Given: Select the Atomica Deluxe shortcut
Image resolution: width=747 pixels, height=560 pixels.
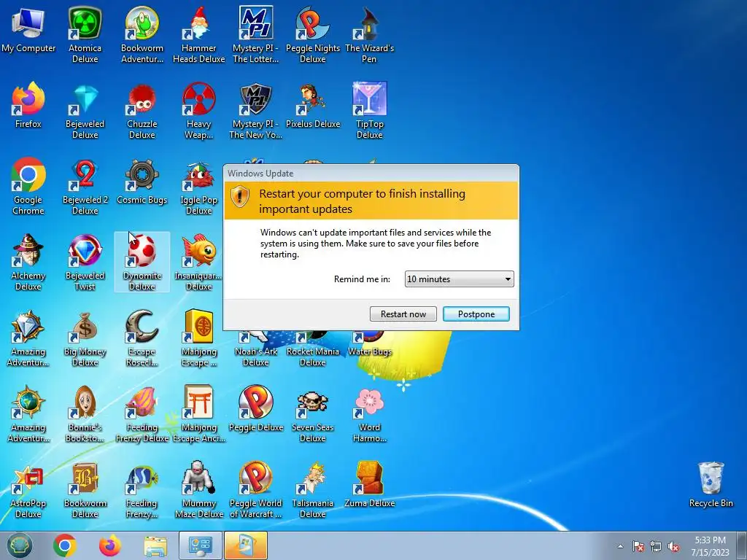Looking at the screenshot, I should (85, 34).
